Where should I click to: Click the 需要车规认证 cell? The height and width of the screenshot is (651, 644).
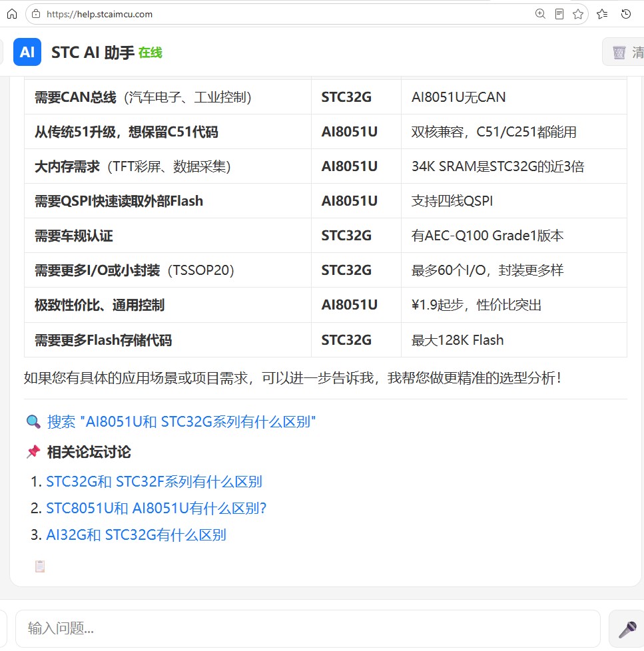click(168, 236)
